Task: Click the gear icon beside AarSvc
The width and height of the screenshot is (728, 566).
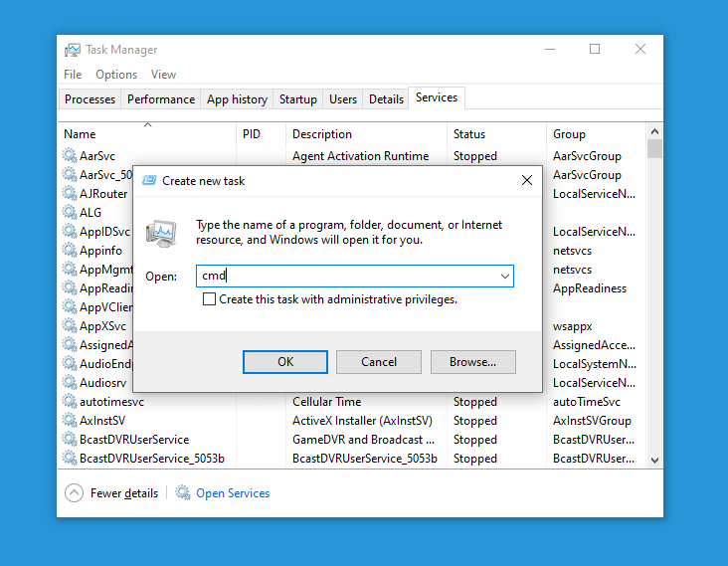Action: 70,155
